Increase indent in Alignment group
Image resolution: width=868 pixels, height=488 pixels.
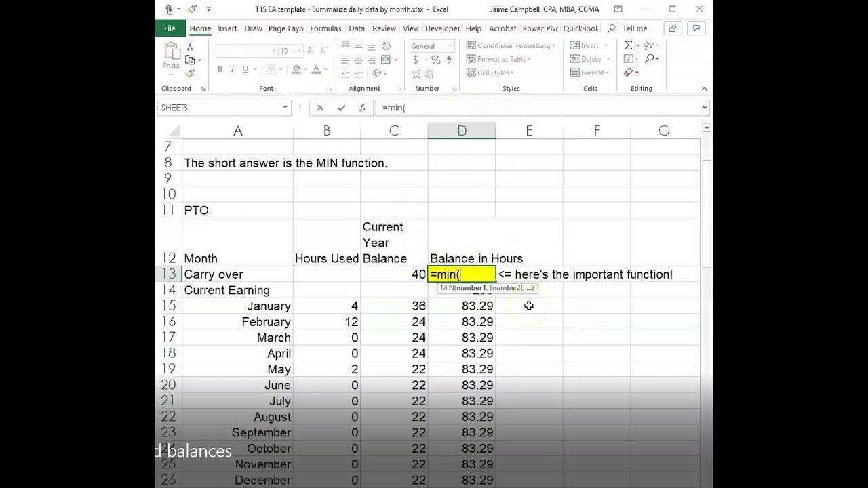pyautogui.click(x=358, y=73)
